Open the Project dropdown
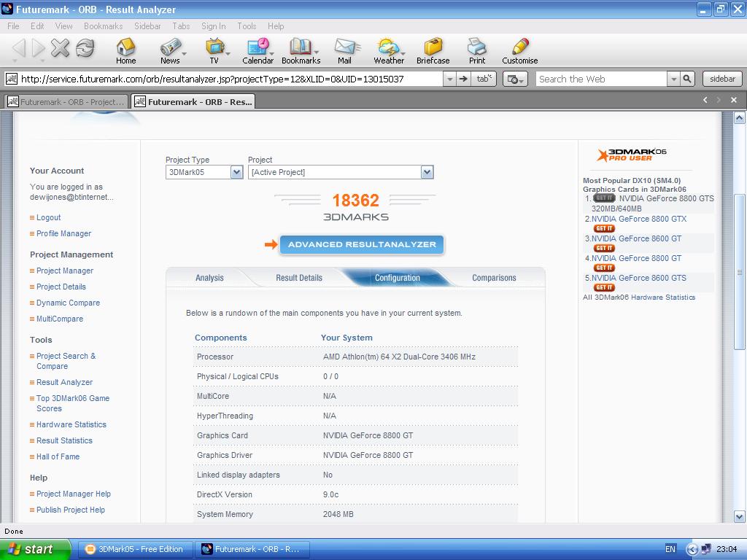The width and height of the screenshot is (747, 560). coord(427,172)
